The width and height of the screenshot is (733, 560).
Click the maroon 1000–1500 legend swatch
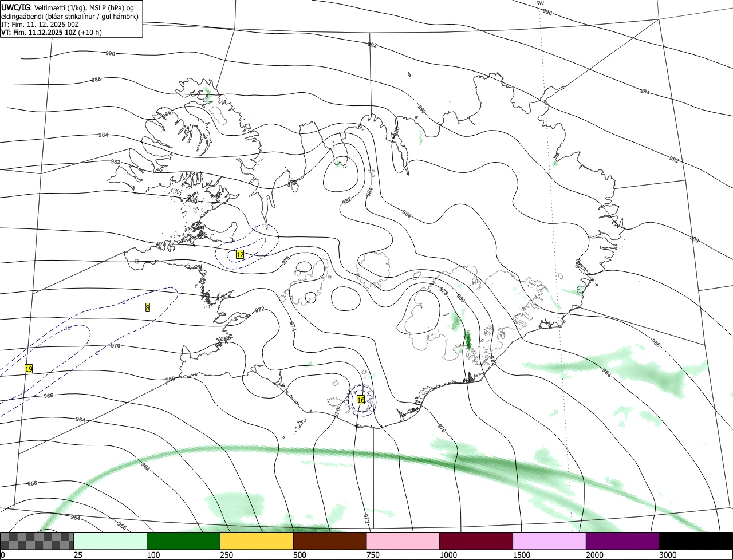pos(476,541)
